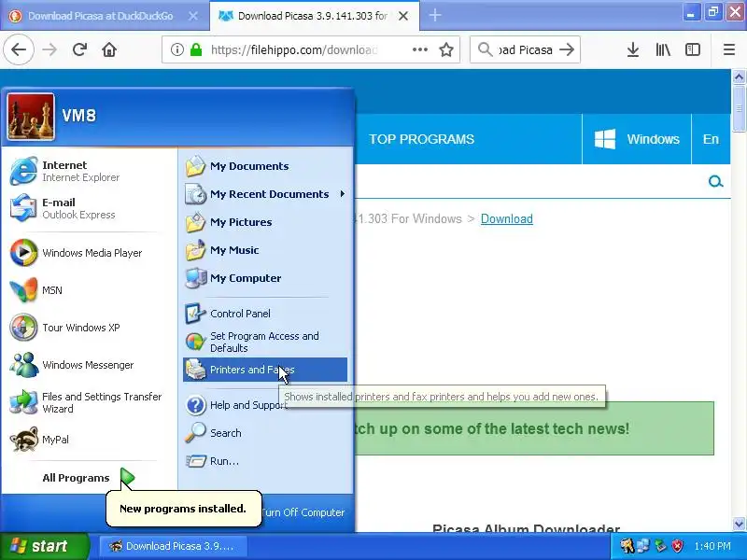Open the Library menu
This screenshot has height=560, width=747.
(663, 49)
